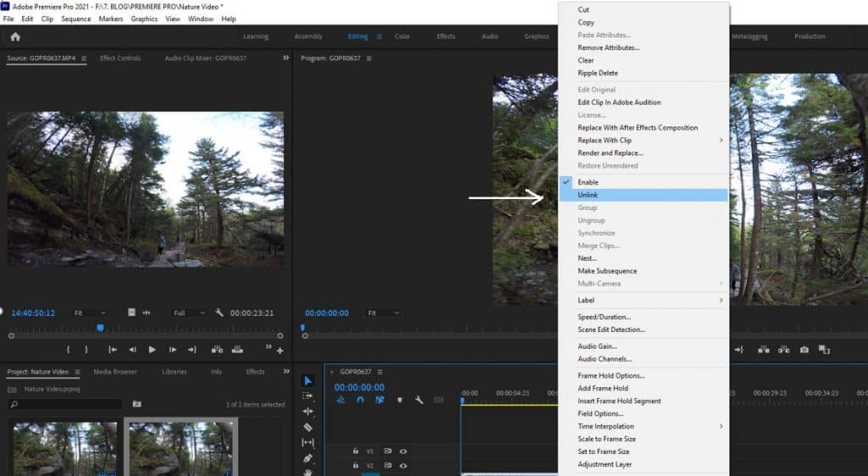The width and height of the screenshot is (868, 476).
Task: Open the Sequence menu in the menu bar
Action: coord(75,19)
